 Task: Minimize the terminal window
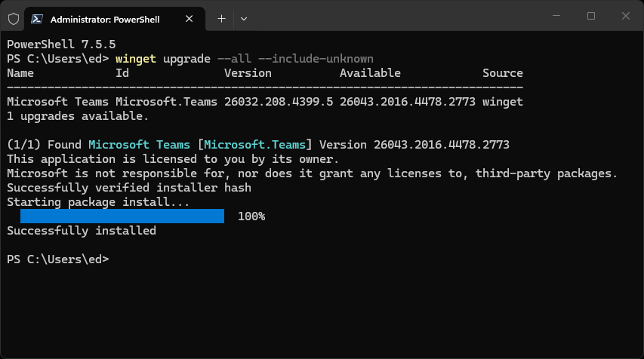tap(556, 16)
